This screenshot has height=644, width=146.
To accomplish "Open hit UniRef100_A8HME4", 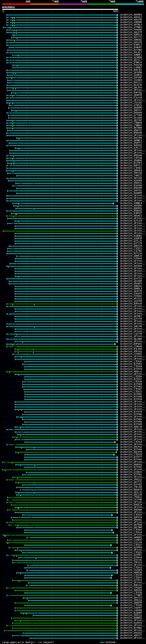I will tap(131, 15).
